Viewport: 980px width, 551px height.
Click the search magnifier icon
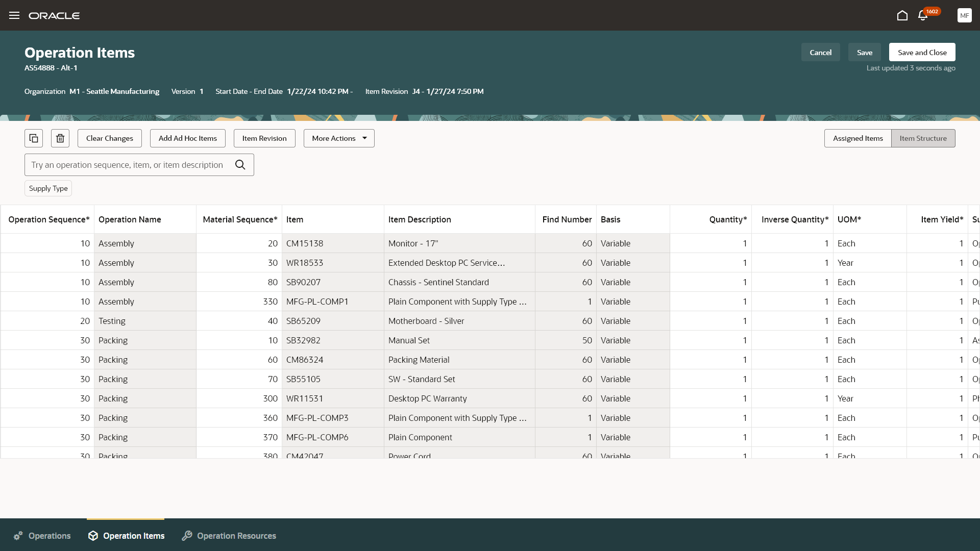tap(240, 165)
